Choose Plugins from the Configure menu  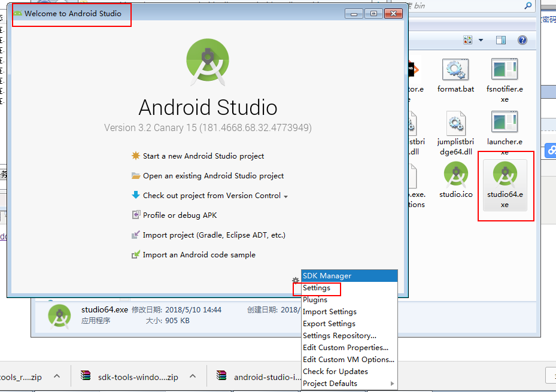tap(350, 300)
